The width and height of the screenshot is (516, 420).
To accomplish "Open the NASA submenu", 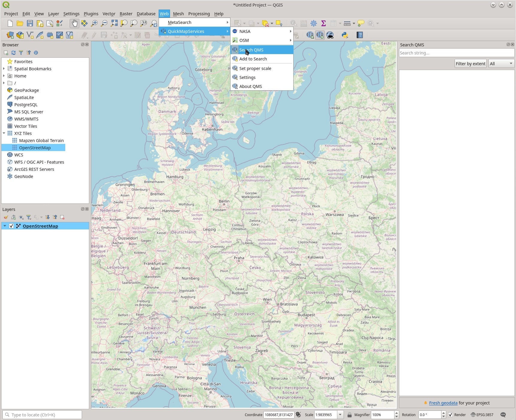I will (x=262, y=31).
